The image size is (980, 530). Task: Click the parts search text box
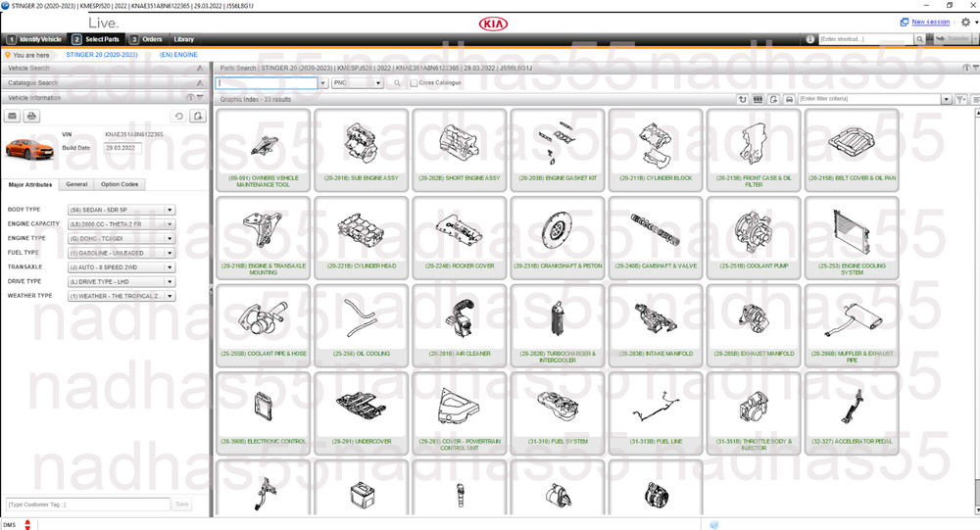267,83
